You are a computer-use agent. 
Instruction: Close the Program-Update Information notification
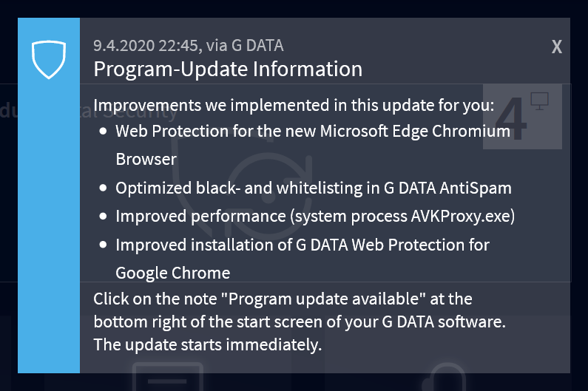click(x=557, y=47)
